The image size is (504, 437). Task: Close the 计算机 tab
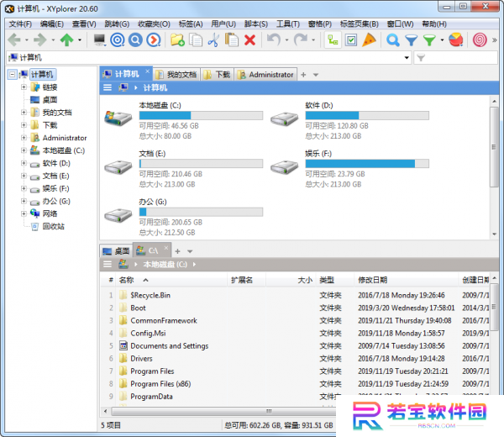pyautogui.click(x=147, y=71)
